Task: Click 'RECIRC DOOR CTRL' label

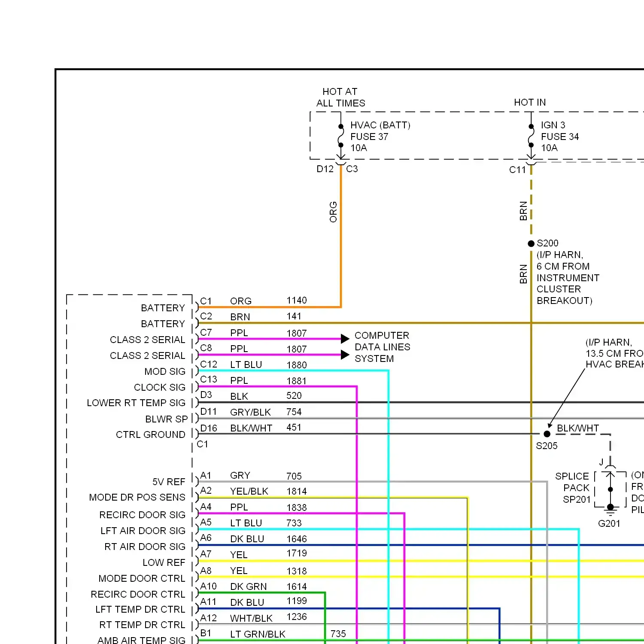Action: (x=138, y=594)
